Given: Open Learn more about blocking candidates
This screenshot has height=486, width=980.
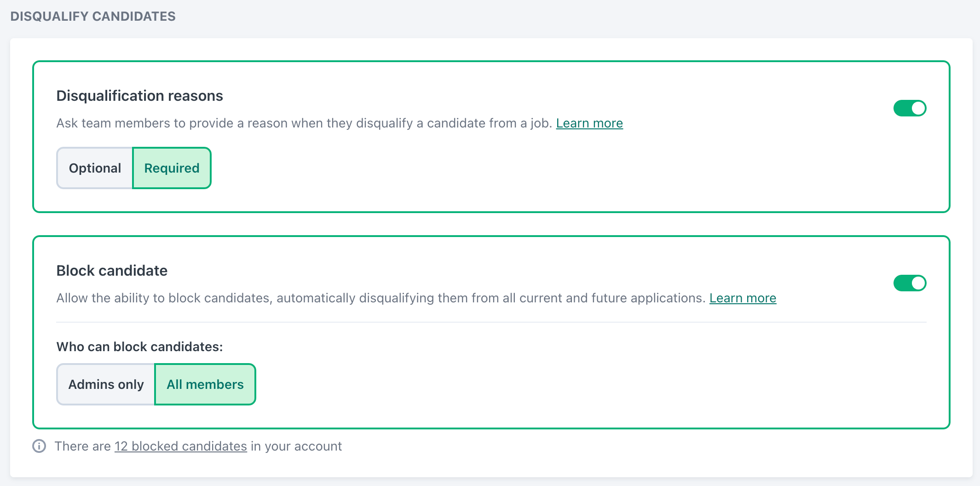Looking at the screenshot, I should (x=743, y=298).
